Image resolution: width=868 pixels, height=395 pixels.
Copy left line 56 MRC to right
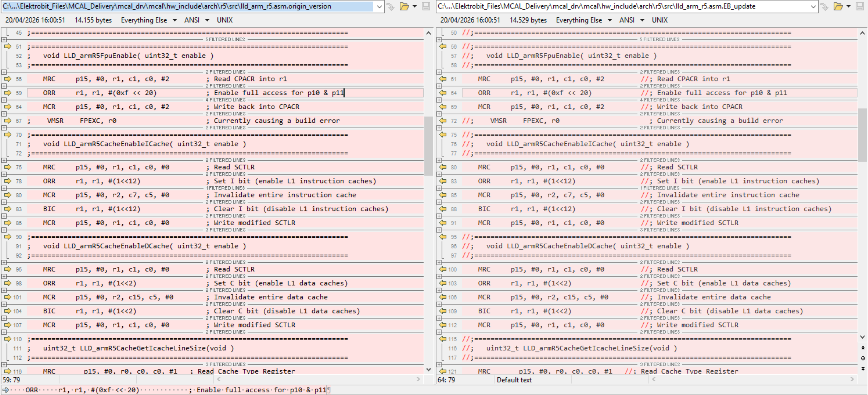click(x=7, y=79)
